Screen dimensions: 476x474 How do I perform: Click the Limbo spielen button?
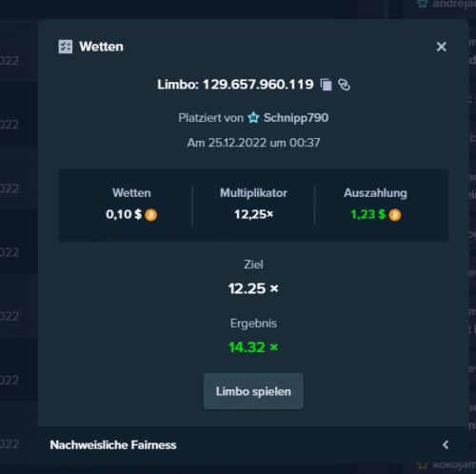point(253,391)
